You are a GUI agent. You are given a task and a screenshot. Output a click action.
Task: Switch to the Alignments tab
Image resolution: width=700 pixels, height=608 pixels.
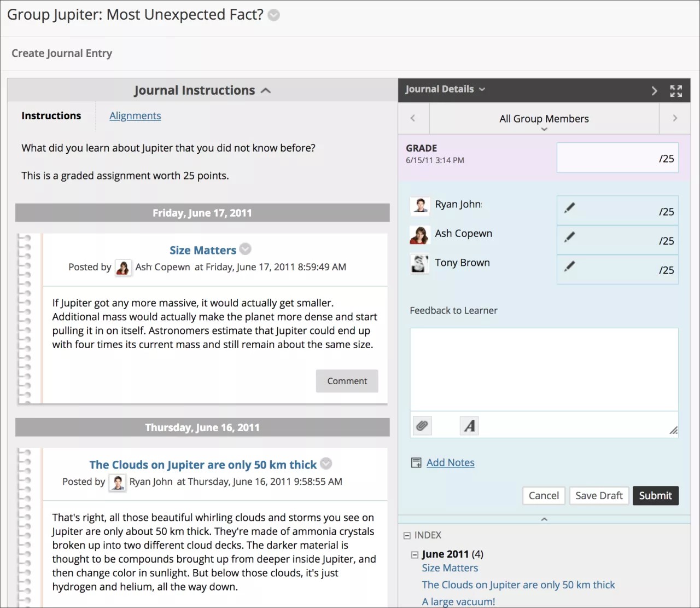point(135,115)
